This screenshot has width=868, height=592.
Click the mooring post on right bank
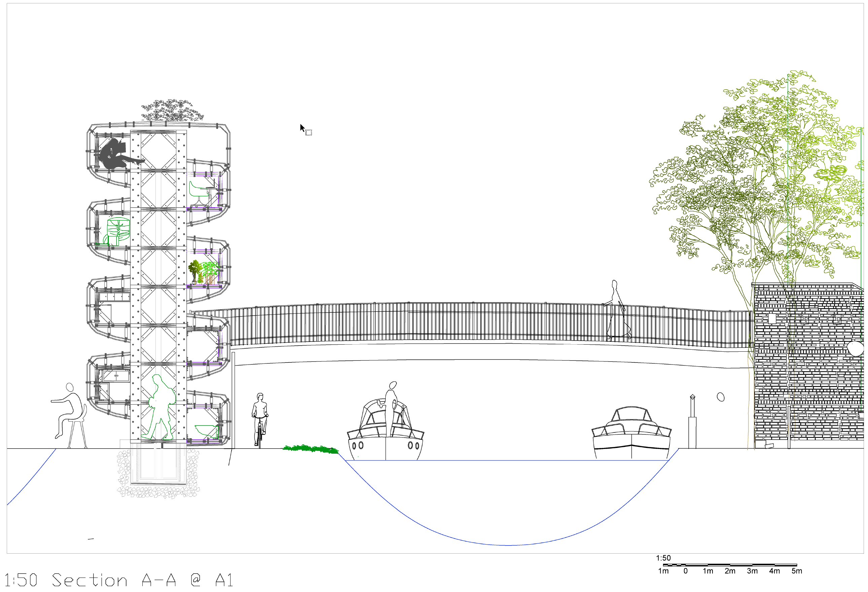[x=692, y=424]
